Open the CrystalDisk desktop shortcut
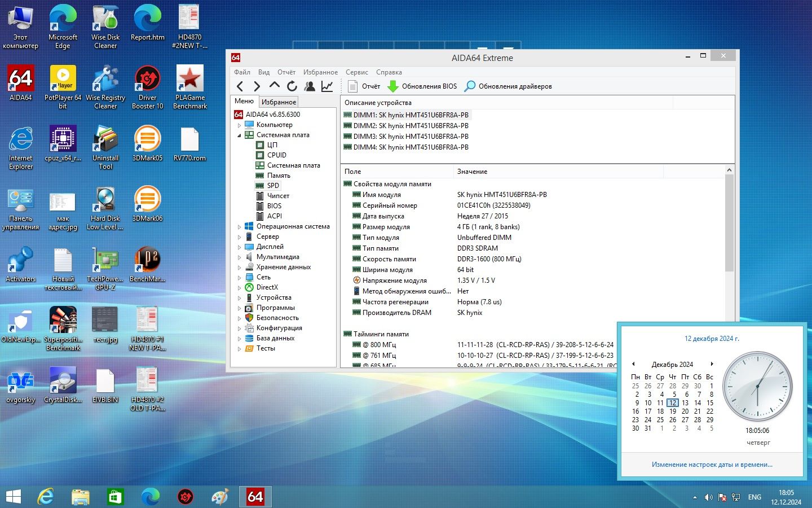The width and height of the screenshot is (812, 508). [63, 386]
